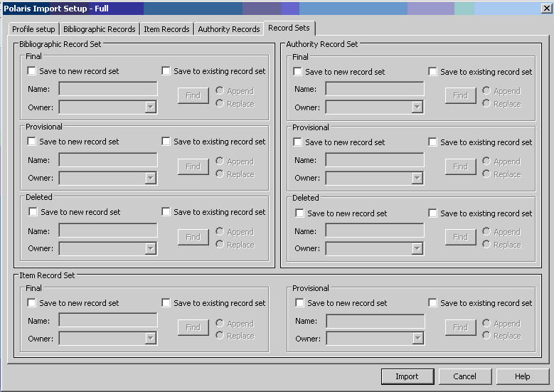Choose Append radio in Authority Deleted
This screenshot has height=392, width=554.
486,231
